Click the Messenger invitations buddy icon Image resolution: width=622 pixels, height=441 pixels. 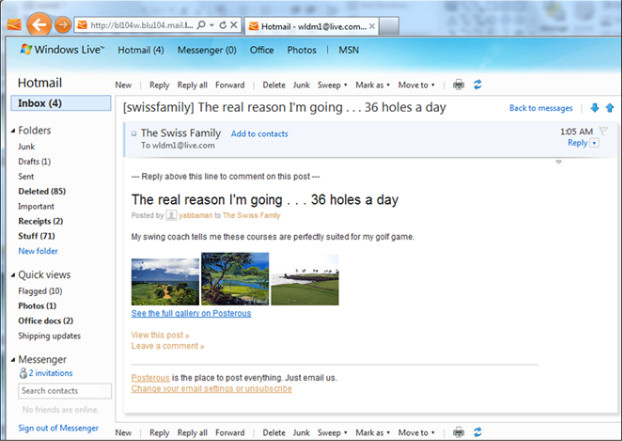[x=23, y=373]
